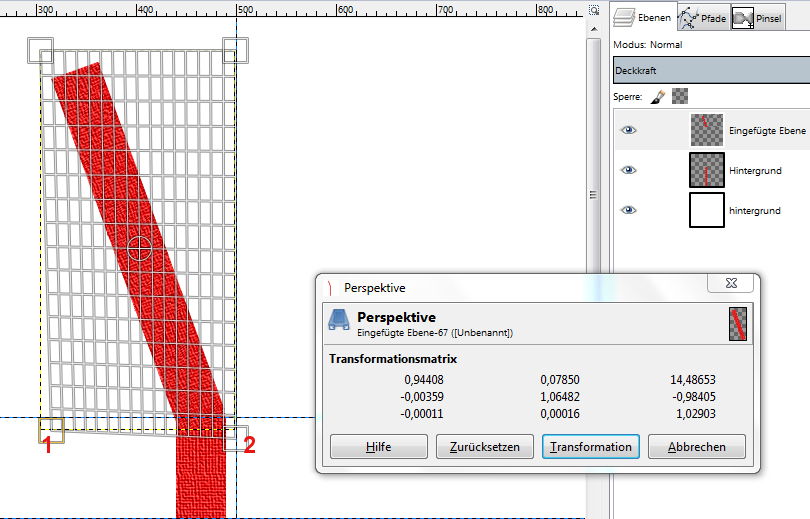The width and height of the screenshot is (810, 519).
Task: Toggle the lock alpha channel checkerboard icon
Action: (680, 96)
